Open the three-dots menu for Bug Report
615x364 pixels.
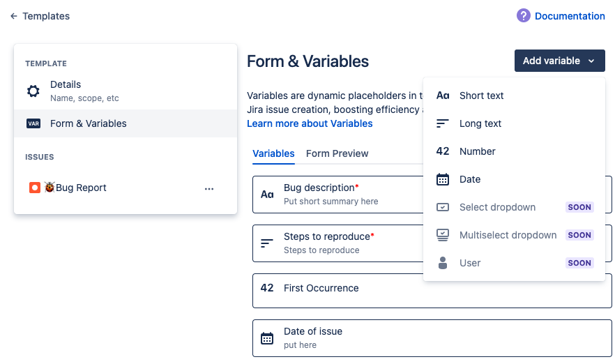(x=209, y=188)
